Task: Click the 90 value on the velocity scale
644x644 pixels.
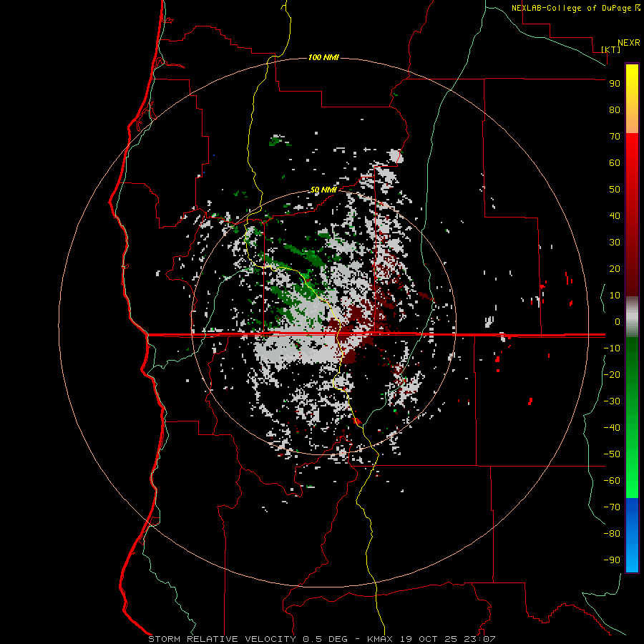Action: click(615, 84)
